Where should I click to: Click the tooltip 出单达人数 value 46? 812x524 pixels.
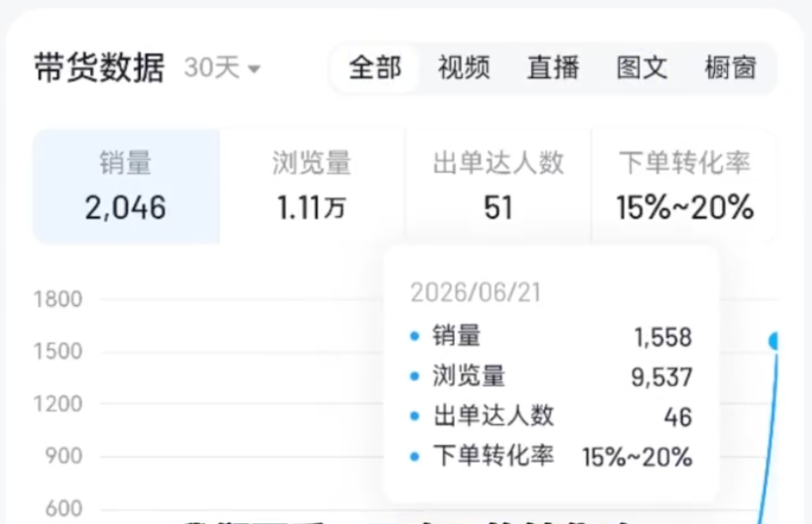tap(678, 416)
